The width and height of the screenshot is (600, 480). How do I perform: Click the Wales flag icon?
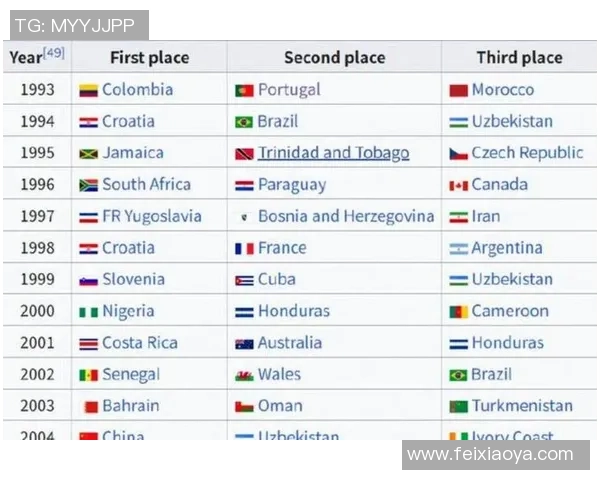(x=244, y=375)
